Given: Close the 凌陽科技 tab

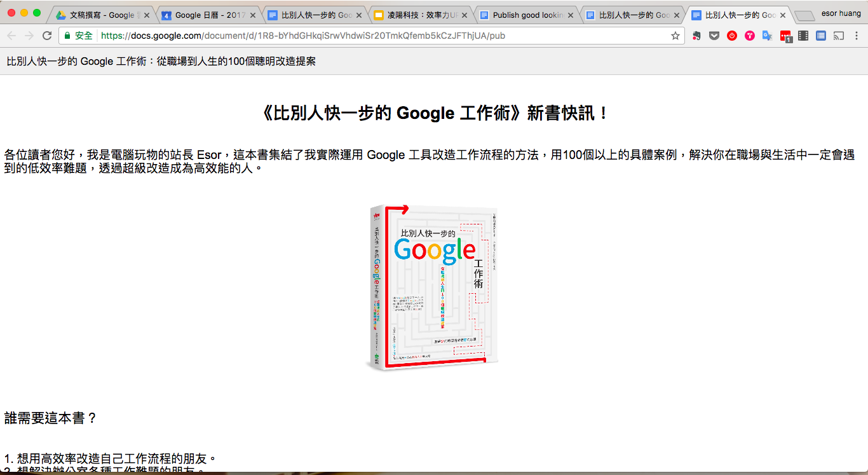Looking at the screenshot, I should tap(465, 15).
